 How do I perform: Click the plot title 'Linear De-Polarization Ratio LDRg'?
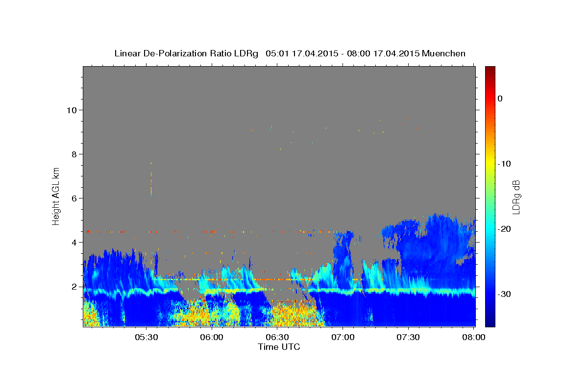(186, 53)
